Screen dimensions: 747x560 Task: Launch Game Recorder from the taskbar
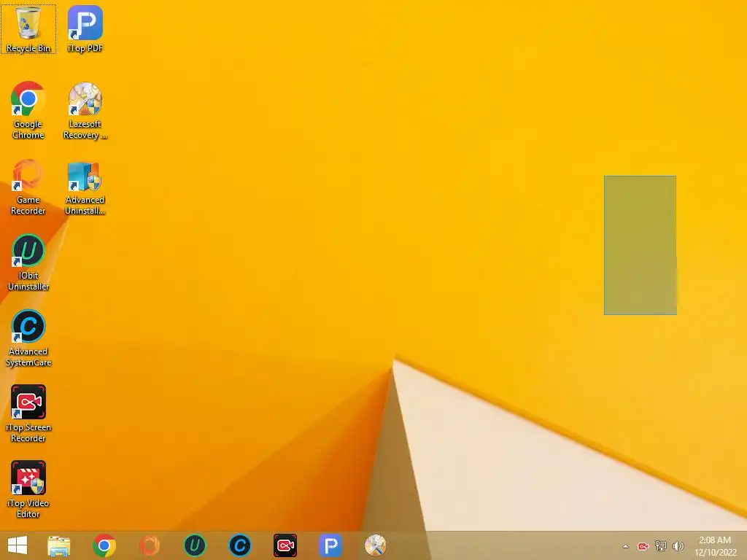[x=150, y=545]
